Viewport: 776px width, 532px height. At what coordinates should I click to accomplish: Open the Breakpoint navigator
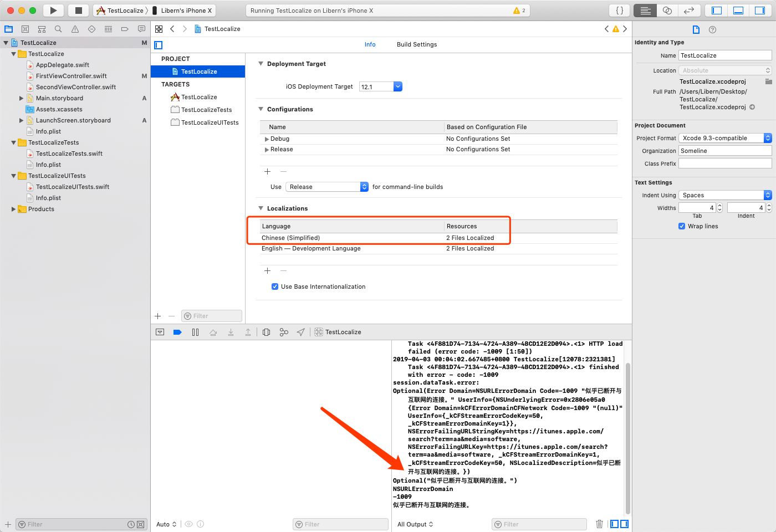pos(125,29)
